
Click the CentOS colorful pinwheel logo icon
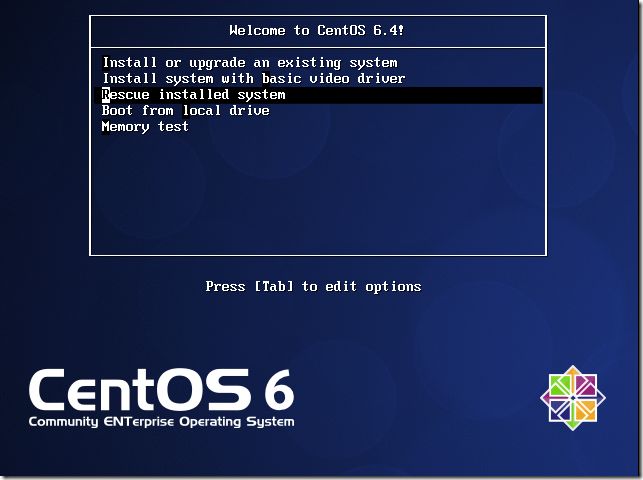pyautogui.click(x=573, y=398)
